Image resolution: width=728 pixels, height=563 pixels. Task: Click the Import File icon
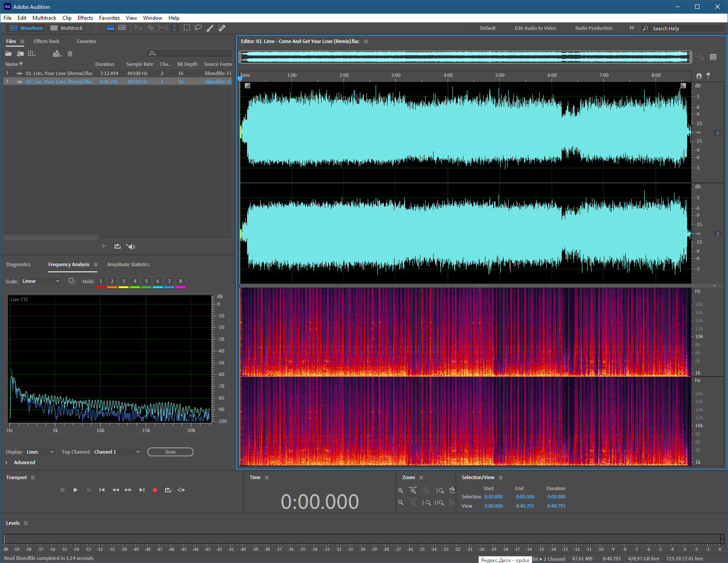pos(20,54)
